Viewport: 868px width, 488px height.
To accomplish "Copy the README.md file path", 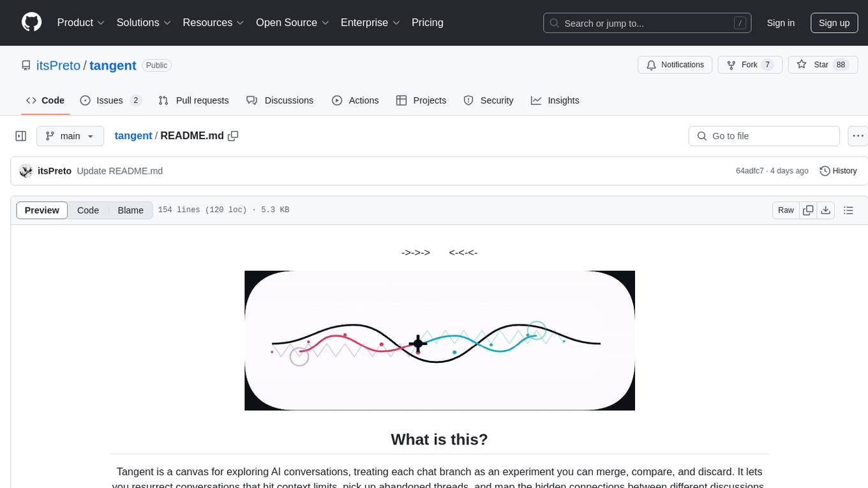I will pos(233,135).
